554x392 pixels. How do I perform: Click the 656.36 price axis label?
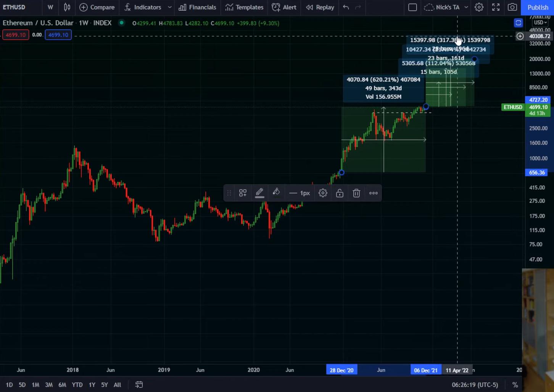point(537,172)
